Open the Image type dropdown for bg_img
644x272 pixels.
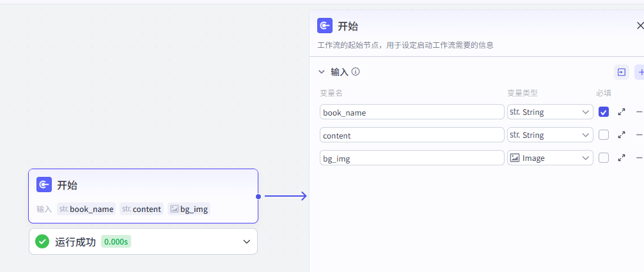[550, 158]
